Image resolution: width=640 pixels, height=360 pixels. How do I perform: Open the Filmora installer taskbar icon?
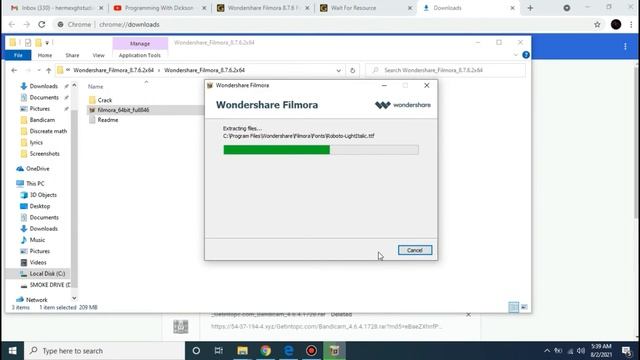334,351
